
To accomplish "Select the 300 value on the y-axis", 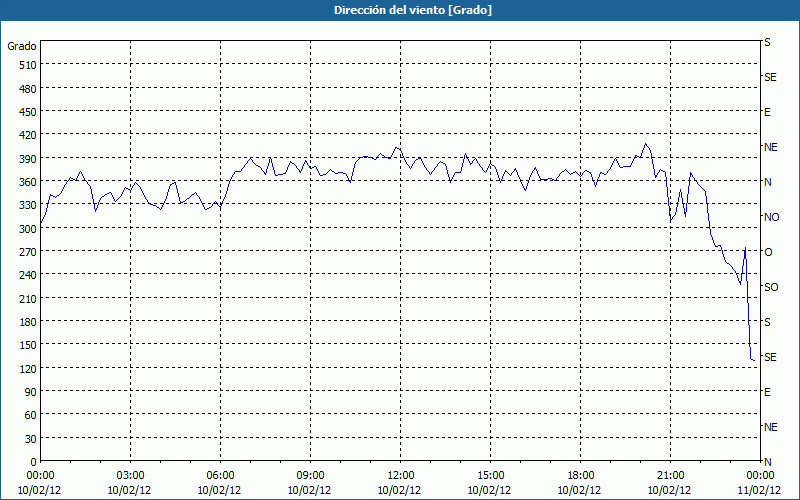I will coord(28,229).
